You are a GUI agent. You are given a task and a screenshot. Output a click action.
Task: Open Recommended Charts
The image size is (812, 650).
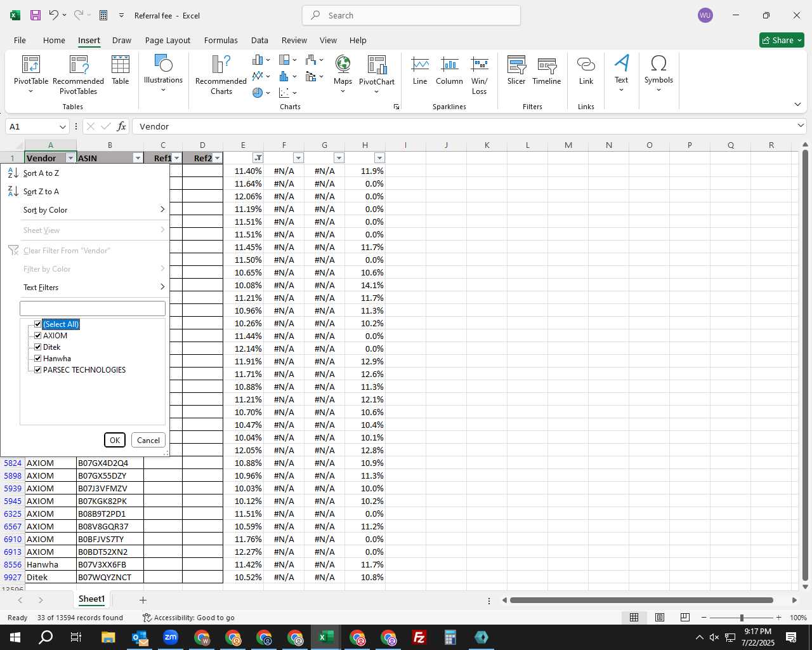coord(221,74)
